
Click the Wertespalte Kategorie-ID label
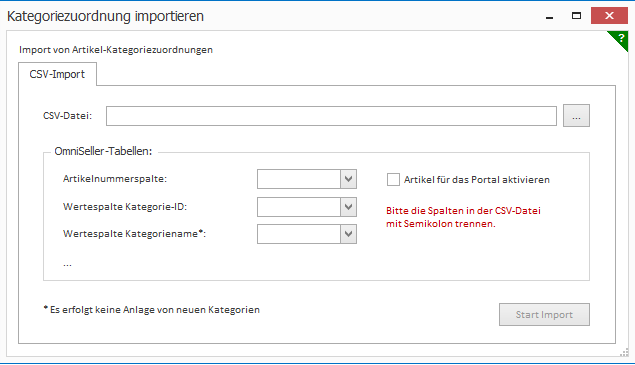(x=125, y=207)
